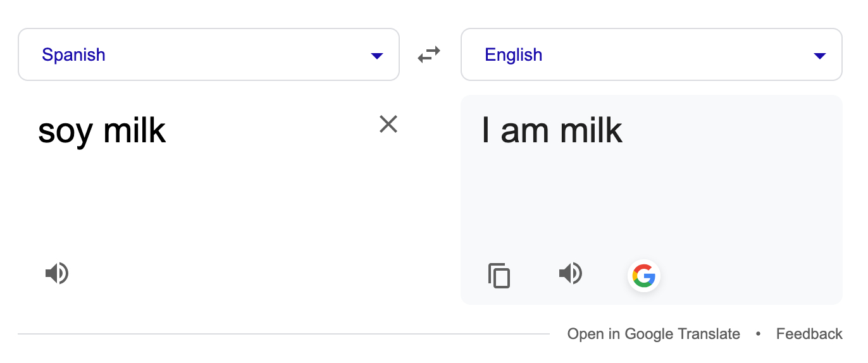Listen to the Spanish source text

57,274
